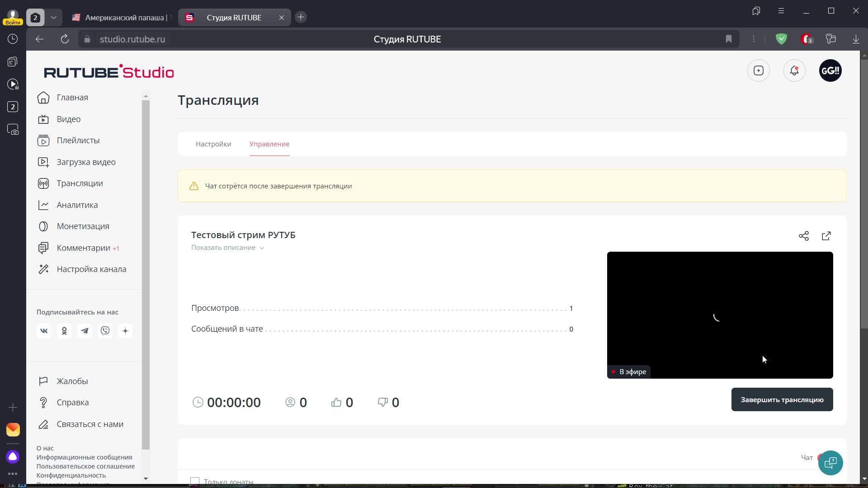Select the Управление tab
The width and height of the screenshot is (868, 488).
(x=269, y=144)
